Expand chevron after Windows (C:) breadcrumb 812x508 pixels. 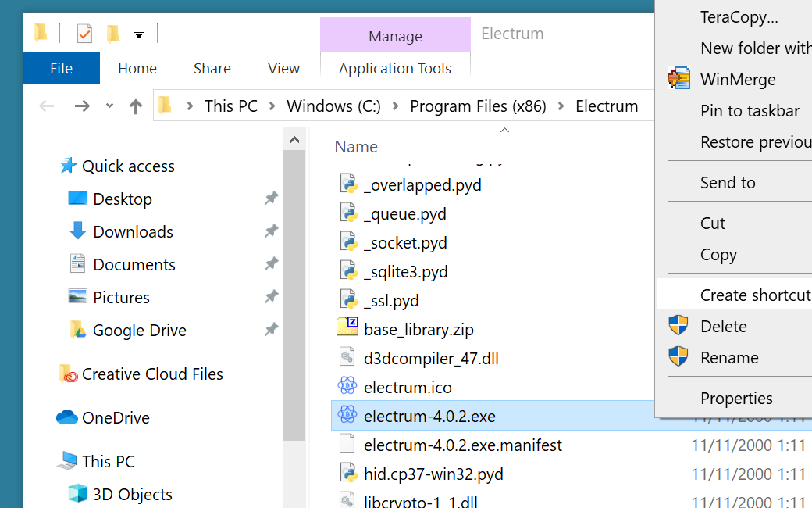396,106
